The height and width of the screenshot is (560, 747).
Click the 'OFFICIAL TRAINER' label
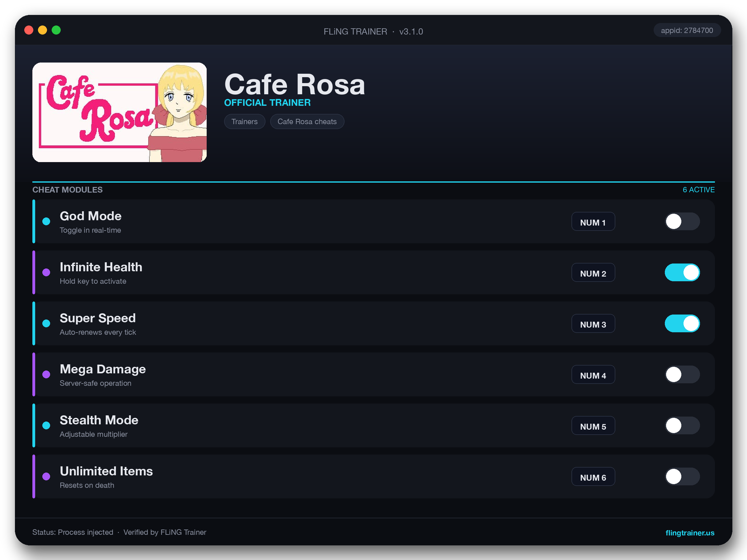click(x=267, y=103)
